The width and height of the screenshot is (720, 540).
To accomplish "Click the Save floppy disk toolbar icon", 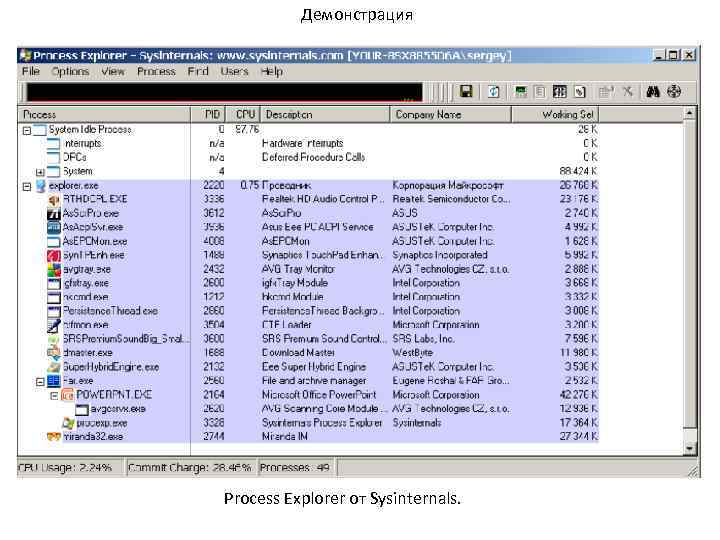I will pos(466,91).
